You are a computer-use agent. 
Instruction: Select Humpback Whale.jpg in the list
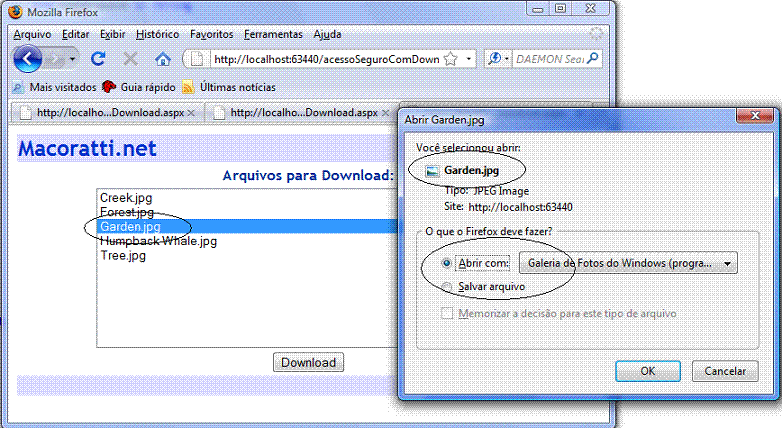(x=158, y=241)
